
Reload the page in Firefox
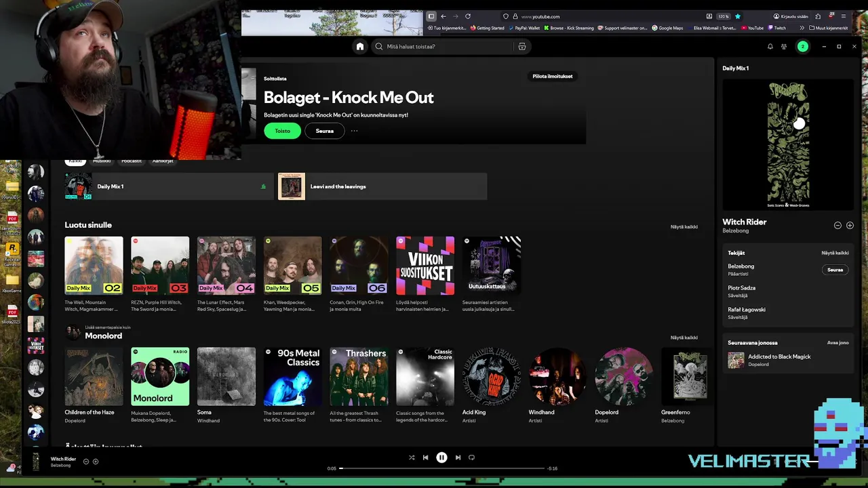point(468,16)
